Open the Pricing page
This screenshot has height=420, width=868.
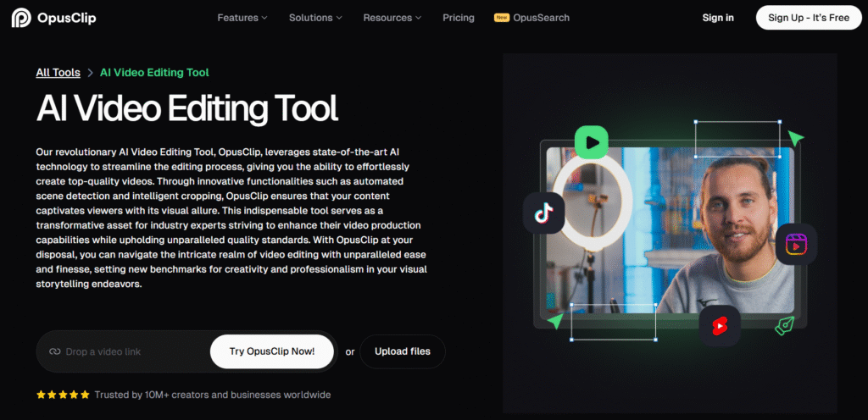coord(459,18)
